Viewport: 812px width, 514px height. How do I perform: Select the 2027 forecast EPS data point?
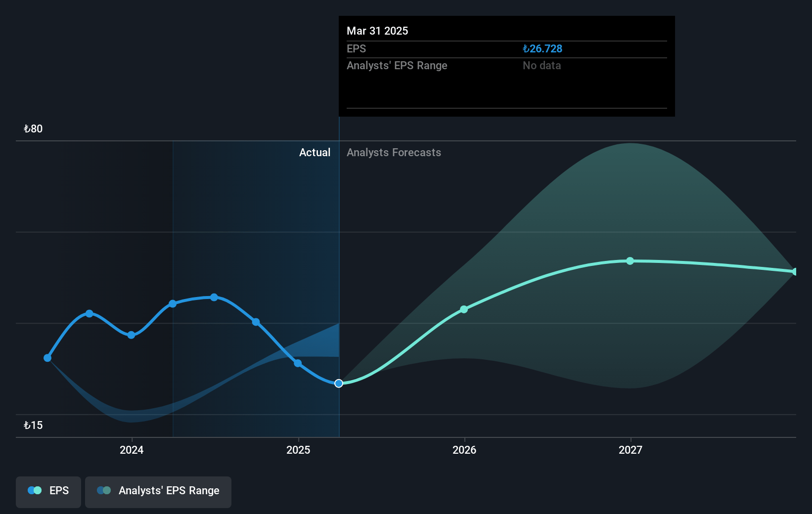coord(630,261)
